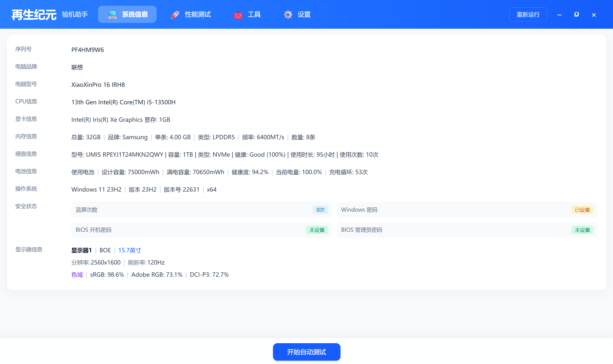Click the 0次 blue screen count badge

point(320,210)
